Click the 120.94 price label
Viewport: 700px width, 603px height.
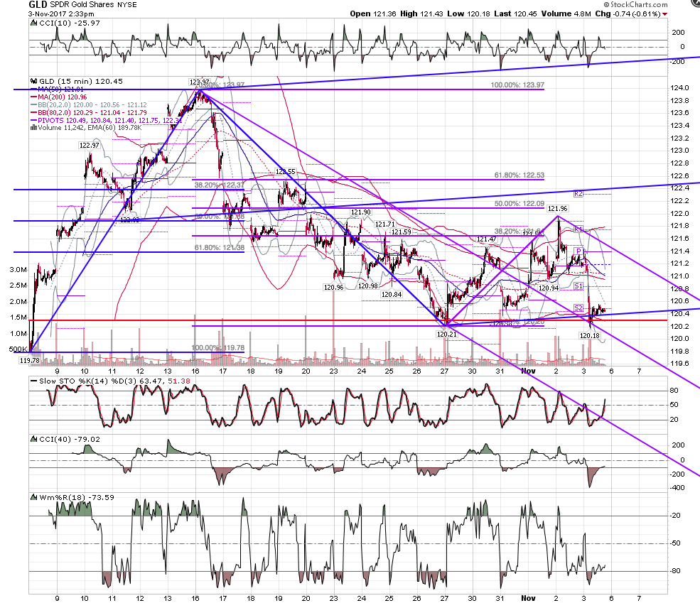coord(549,288)
